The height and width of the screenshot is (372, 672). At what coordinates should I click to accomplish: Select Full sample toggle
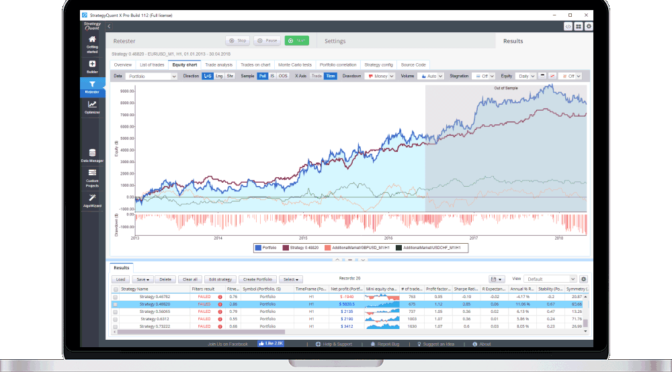point(262,76)
